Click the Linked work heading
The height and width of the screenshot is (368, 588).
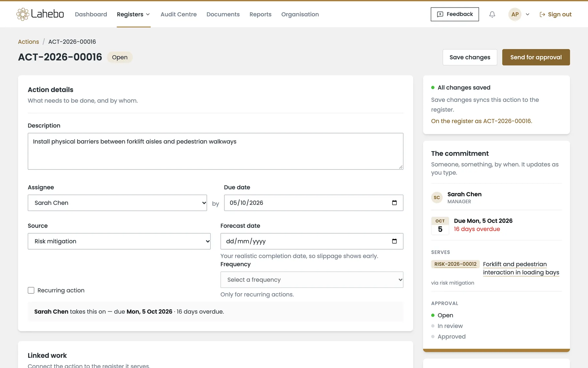(x=47, y=356)
